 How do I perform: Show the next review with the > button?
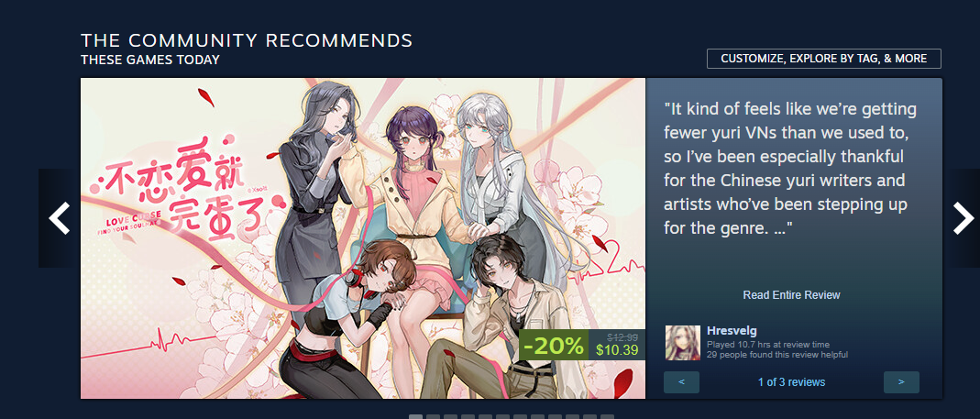901,382
